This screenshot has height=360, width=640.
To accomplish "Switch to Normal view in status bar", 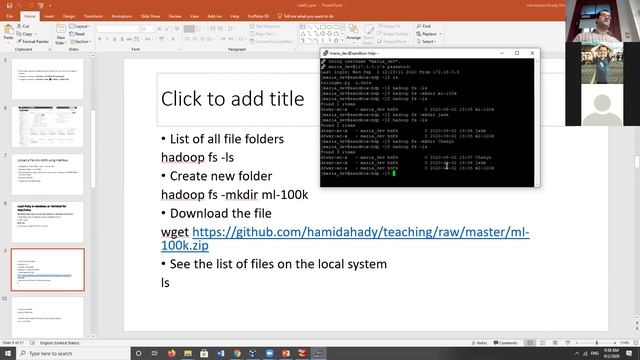I will tap(530, 343).
